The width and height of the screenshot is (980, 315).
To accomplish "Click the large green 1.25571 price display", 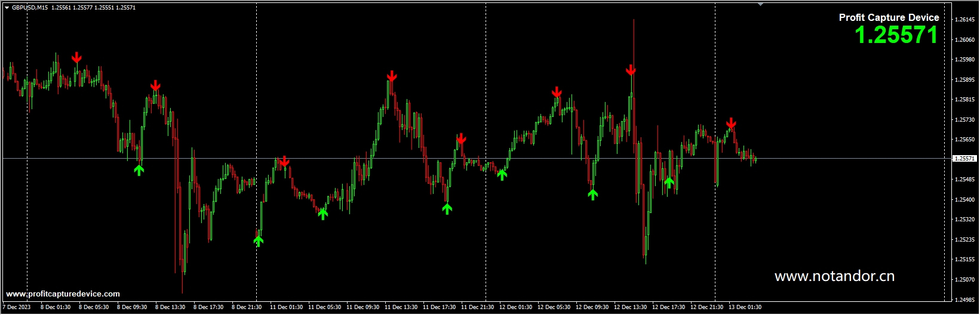I will pos(896,35).
